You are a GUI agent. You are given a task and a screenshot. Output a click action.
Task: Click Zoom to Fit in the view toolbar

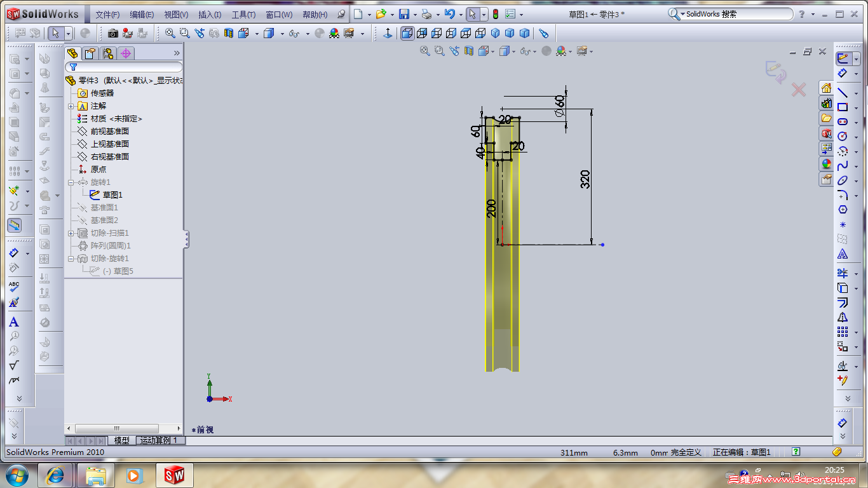point(170,33)
